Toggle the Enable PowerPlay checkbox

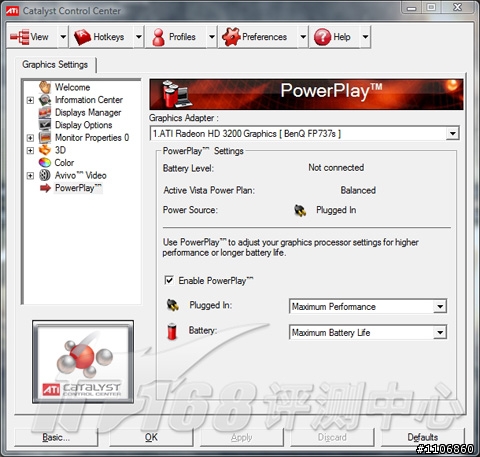[169, 280]
